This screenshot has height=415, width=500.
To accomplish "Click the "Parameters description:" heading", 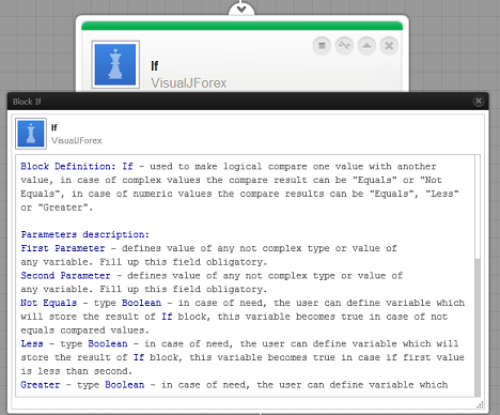I will point(85,235).
